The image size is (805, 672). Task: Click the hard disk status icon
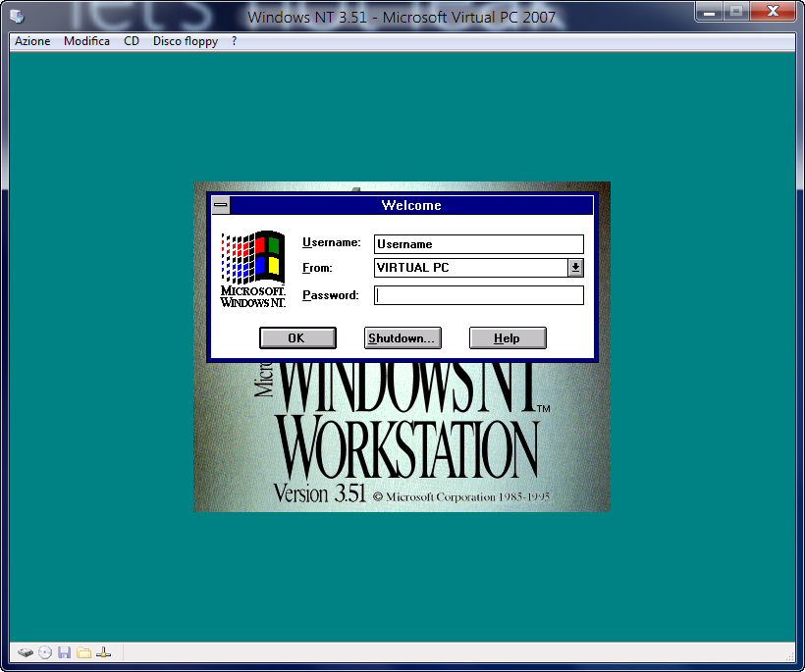[26, 652]
